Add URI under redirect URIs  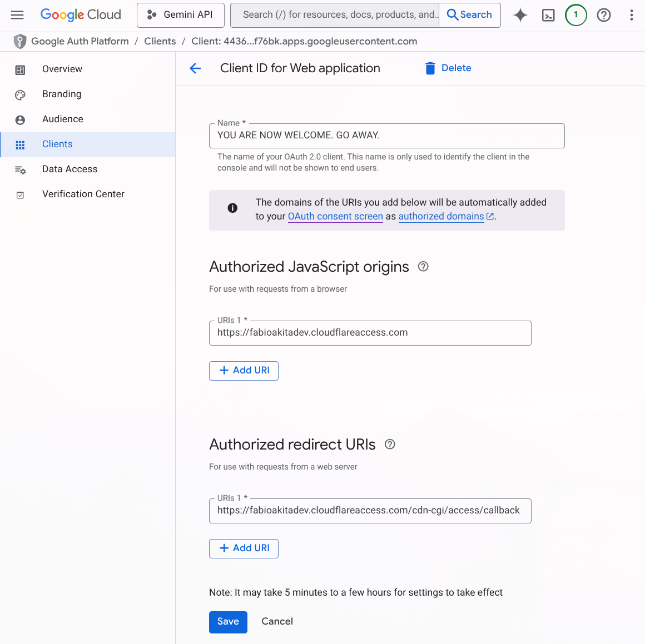(244, 548)
